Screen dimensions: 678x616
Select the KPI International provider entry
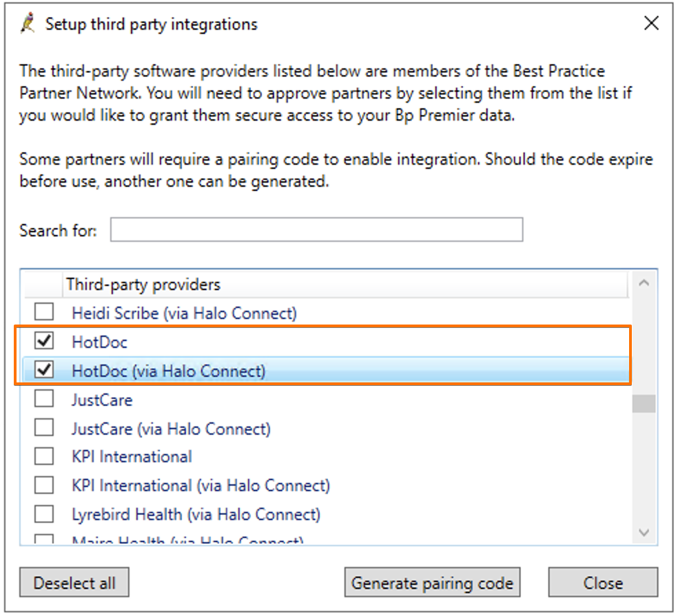[x=132, y=456]
